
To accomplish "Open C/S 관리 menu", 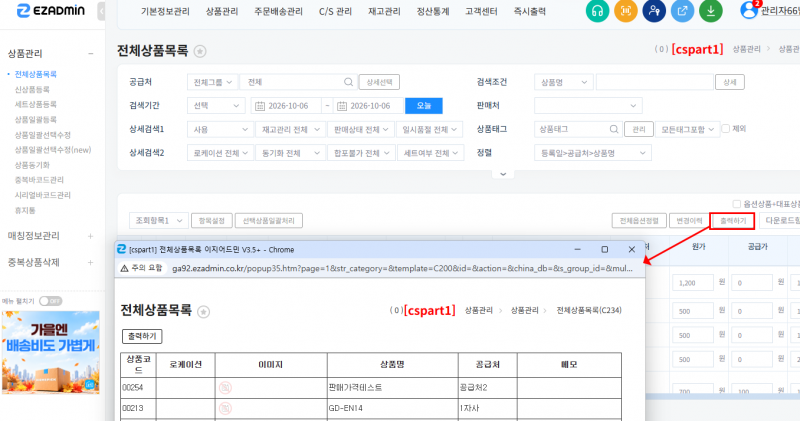I will click(x=335, y=11).
